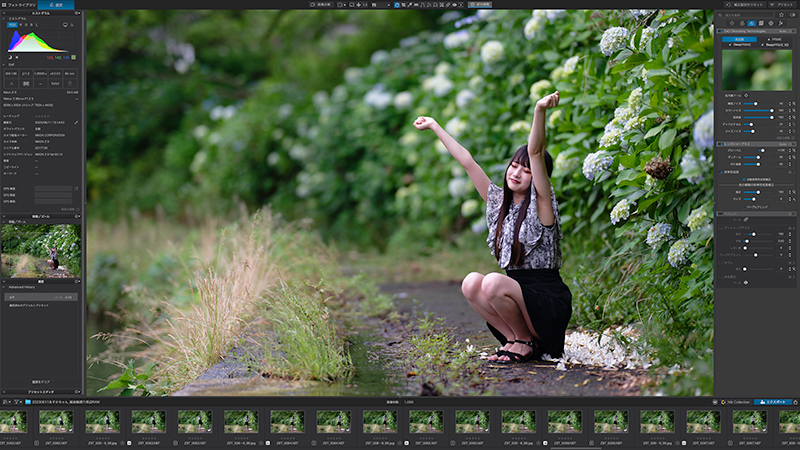The width and height of the screenshot is (800, 450).
Task: Open the Color palette icon
Action: pyautogui.click(x=742, y=23)
